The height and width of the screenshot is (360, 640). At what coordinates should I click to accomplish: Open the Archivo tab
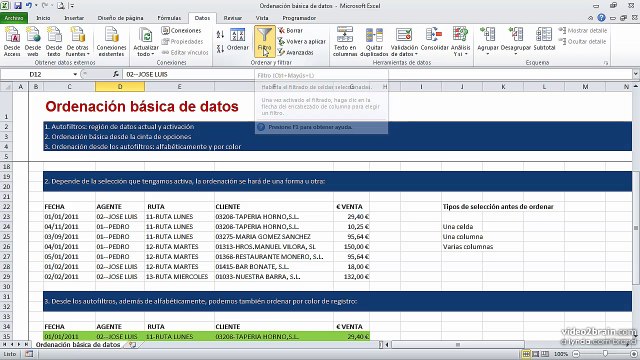point(14,18)
